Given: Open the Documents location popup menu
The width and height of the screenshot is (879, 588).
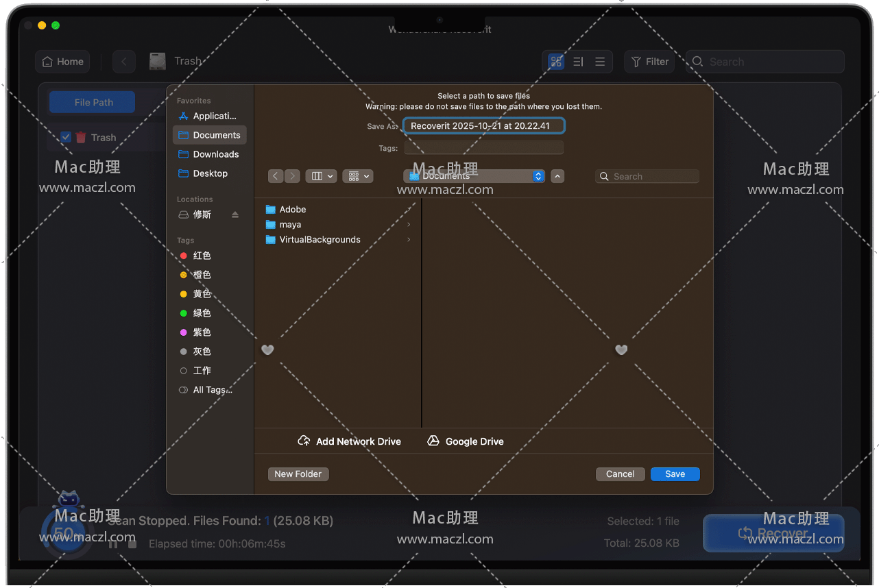Looking at the screenshot, I should click(x=474, y=176).
